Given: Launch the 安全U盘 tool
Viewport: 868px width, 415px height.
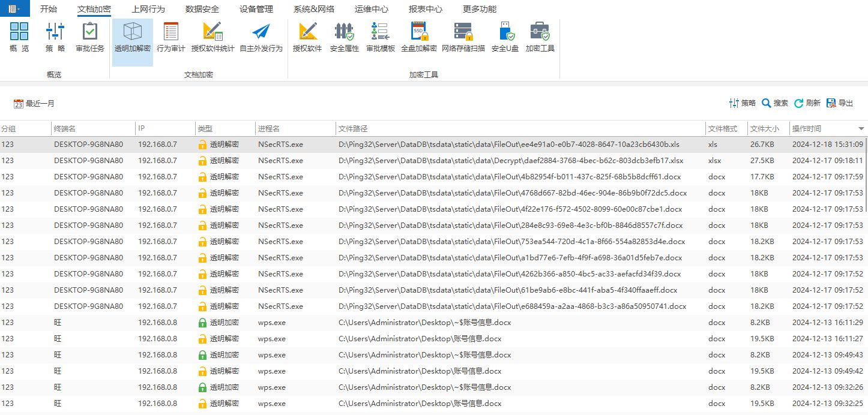Looking at the screenshot, I should (505, 37).
